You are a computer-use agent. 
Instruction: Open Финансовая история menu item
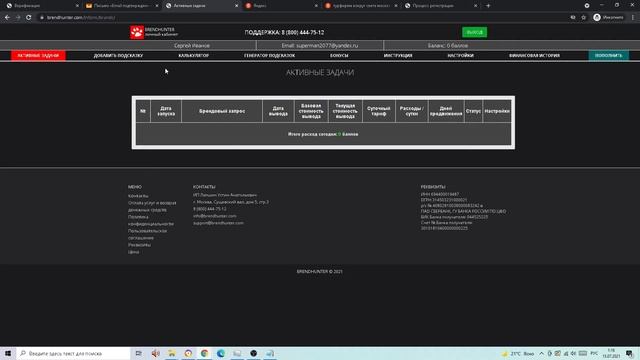pos(534,56)
